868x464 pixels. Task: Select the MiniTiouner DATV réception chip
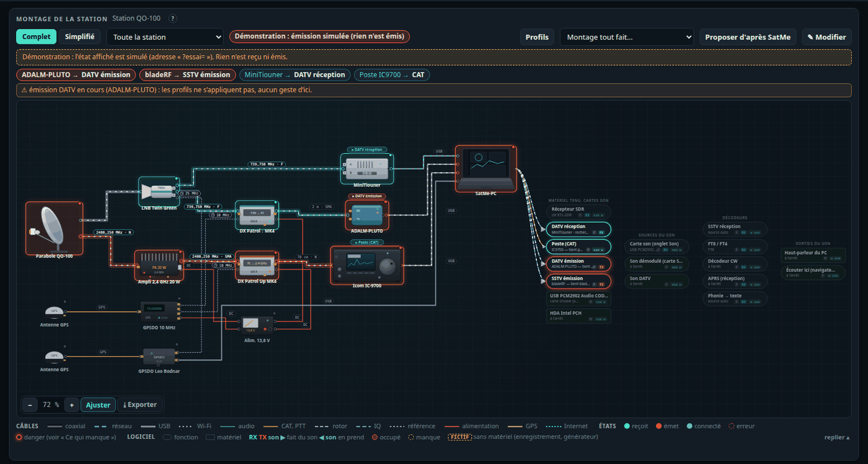coord(295,75)
